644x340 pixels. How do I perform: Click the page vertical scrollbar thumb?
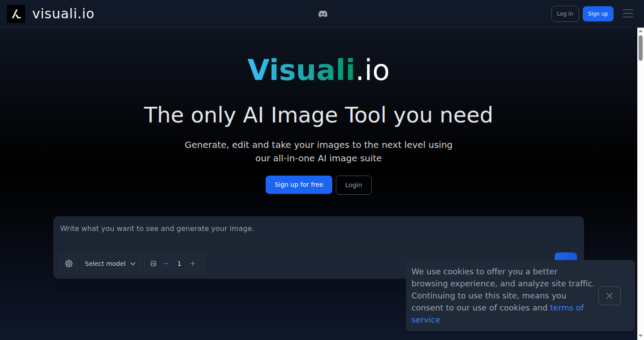640,47
